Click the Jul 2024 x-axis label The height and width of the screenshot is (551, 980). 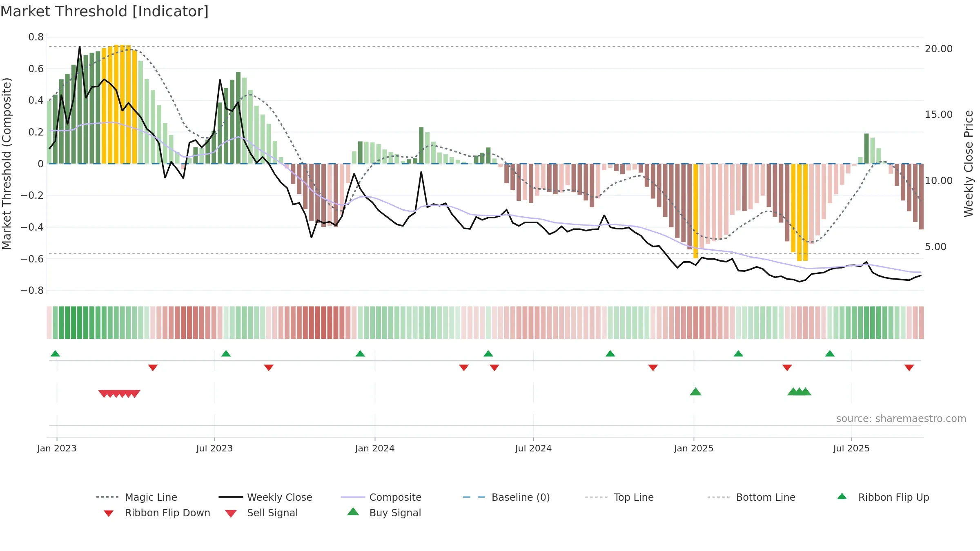tap(533, 449)
